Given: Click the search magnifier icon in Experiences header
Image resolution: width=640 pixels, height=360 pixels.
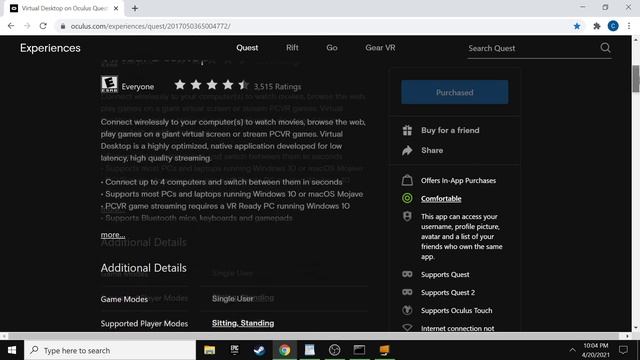Looking at the screenshot, I should pyautogui.click(x=605, y=48).
